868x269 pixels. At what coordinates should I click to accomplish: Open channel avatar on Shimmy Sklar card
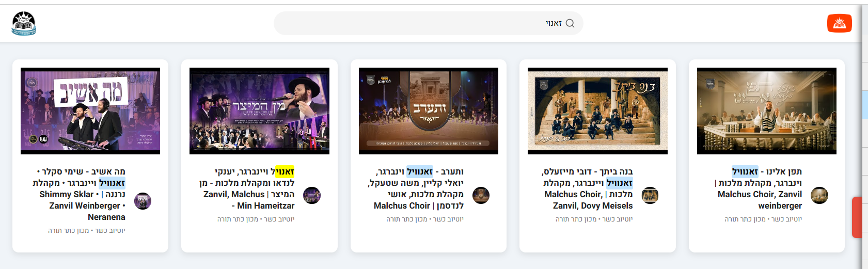pyautogui.click(x=143, y=201)
